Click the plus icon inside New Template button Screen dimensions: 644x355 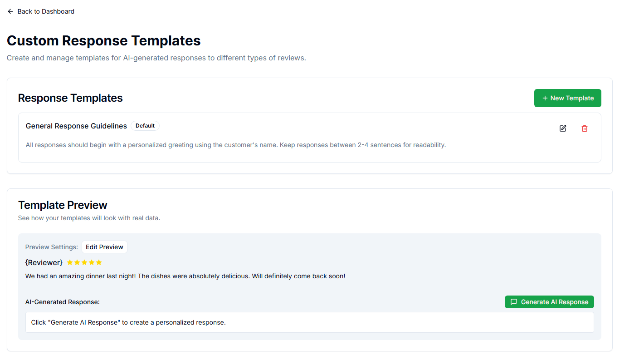pos(544,98)
